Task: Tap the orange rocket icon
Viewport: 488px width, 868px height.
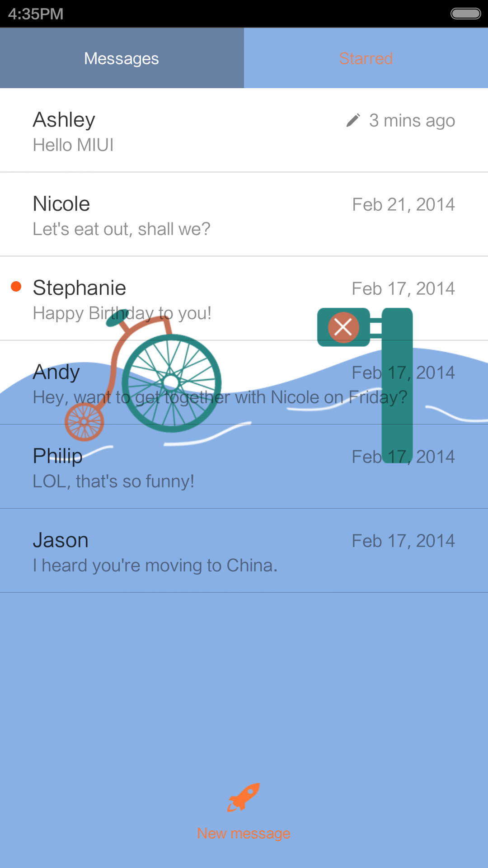Action: 244,797
